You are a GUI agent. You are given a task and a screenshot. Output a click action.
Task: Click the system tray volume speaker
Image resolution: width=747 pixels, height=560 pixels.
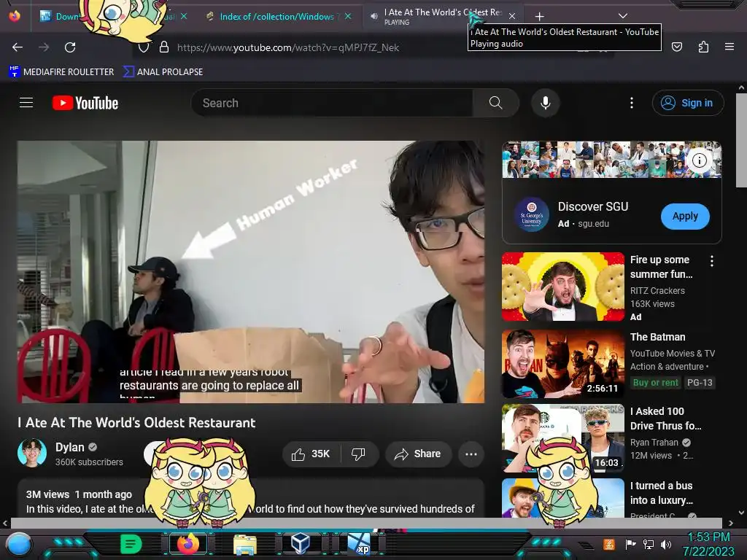(x=665, y=544)
